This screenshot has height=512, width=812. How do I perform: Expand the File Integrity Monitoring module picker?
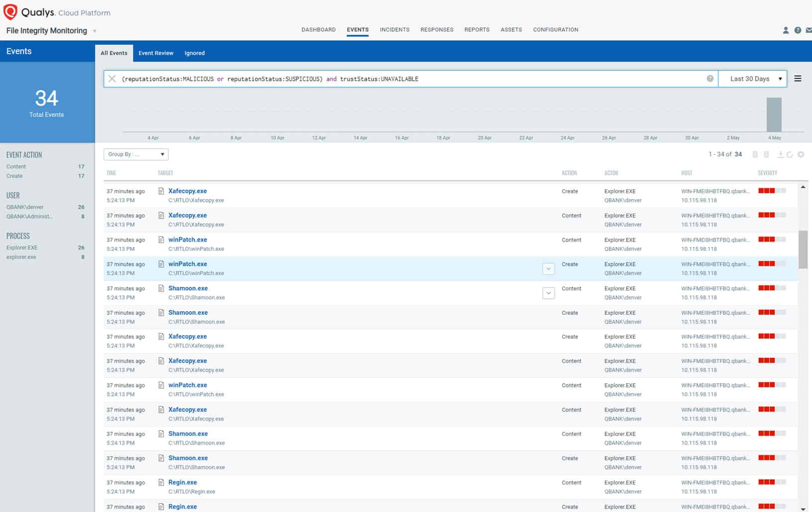click(95, 31)
